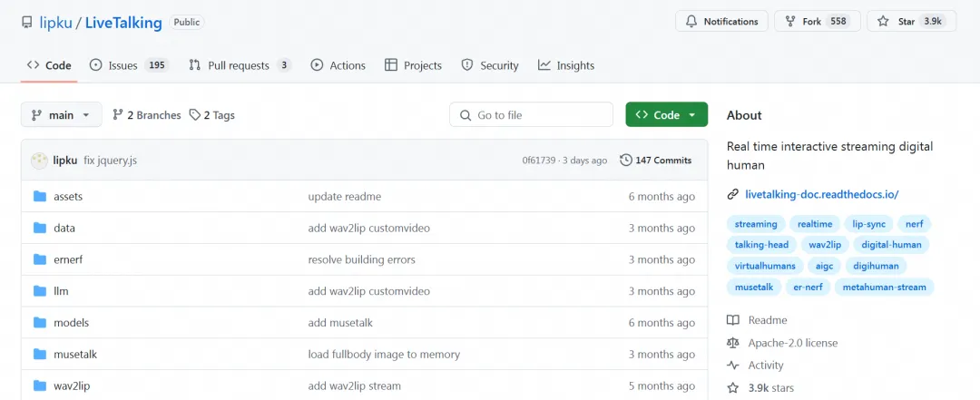The width and height of the screenshot is (980, 400).
Task: Open the green Code dropdown button
Action: (x=667, y=115)
